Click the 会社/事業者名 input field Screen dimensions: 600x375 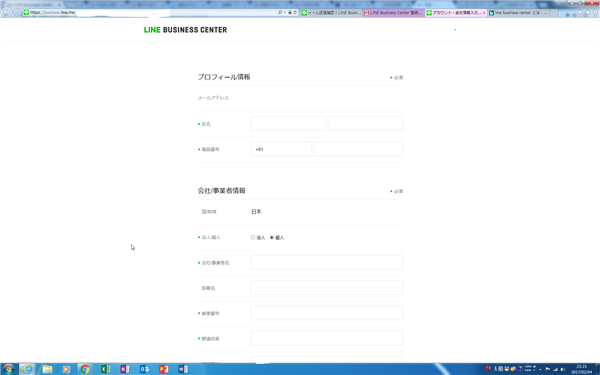tap(327, 262)
